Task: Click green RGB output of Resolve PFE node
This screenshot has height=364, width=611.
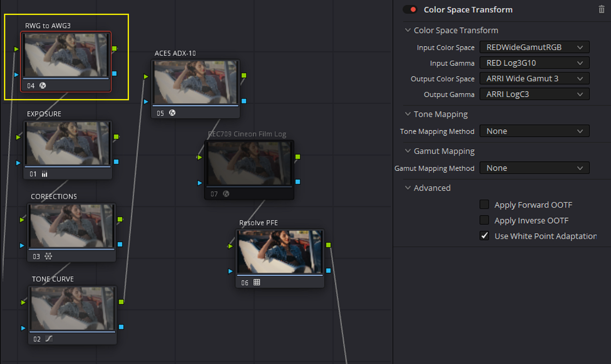Action: (x=328, y=245)
